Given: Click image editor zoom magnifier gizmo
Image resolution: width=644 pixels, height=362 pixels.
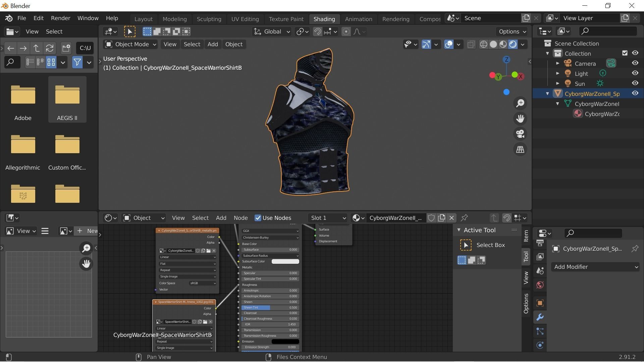Looking at the screenshot, I should pyautogui.click(x=86, y=248).
